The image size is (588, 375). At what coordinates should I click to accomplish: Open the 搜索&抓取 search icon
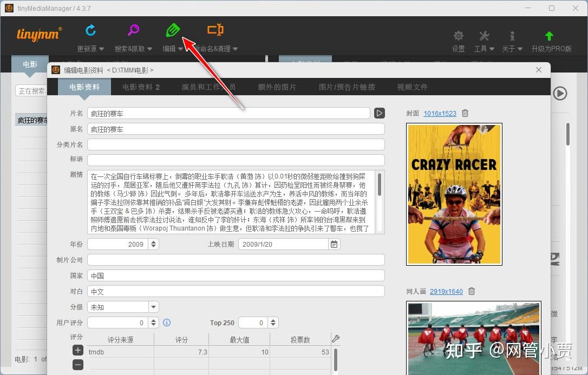[x=133, y=31]
